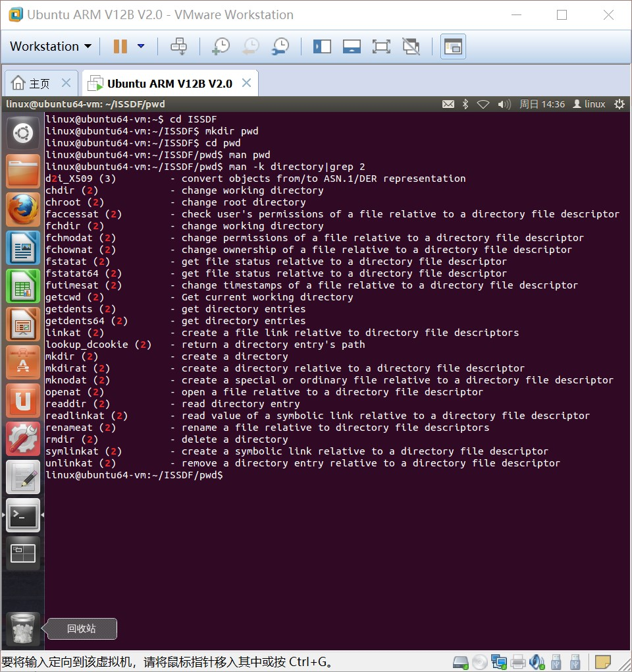632x672 pixels.
Task: Open the Bluetooth indicator menu
Action: pyautogui.click(x=465, y=104)
